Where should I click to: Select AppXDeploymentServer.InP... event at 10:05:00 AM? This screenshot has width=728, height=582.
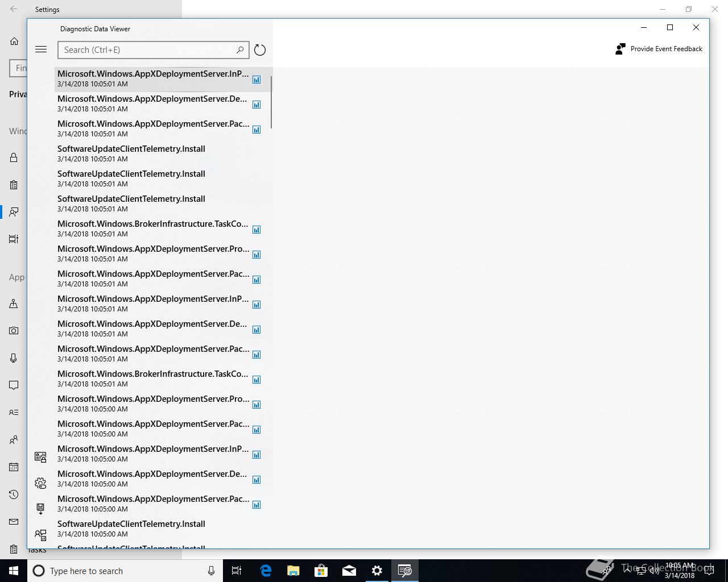(163, 454)
